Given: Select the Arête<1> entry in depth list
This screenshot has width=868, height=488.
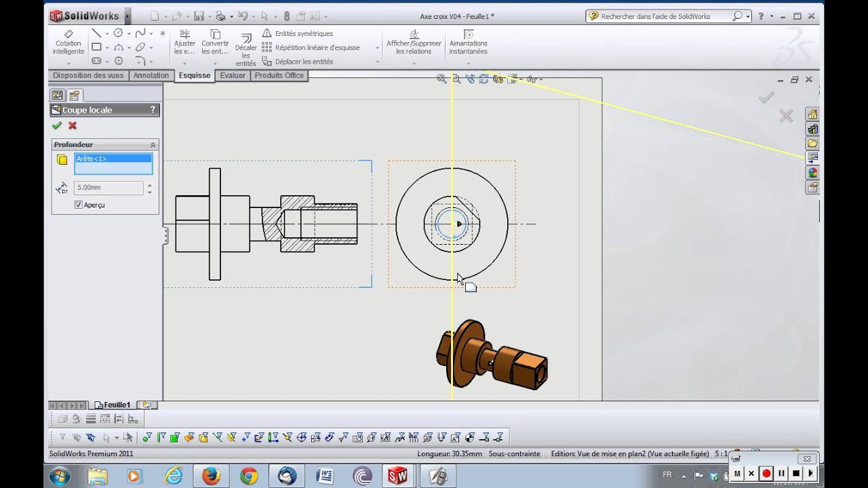Looking at the screenshot, I should (113, 159).
